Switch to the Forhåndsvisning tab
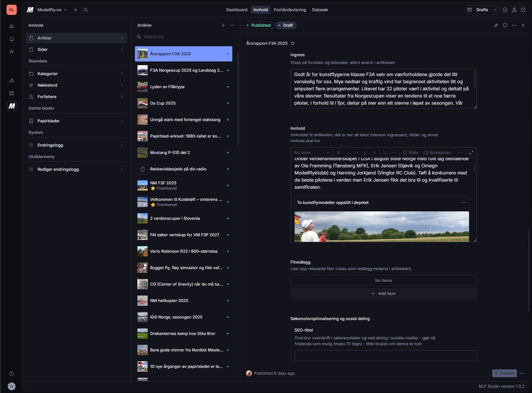 [x=290, y=10]
